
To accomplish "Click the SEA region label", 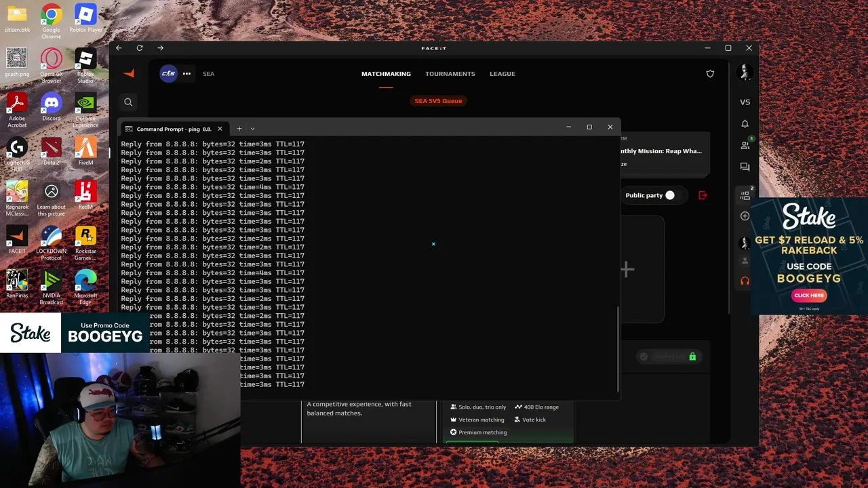I will point(208,74).
